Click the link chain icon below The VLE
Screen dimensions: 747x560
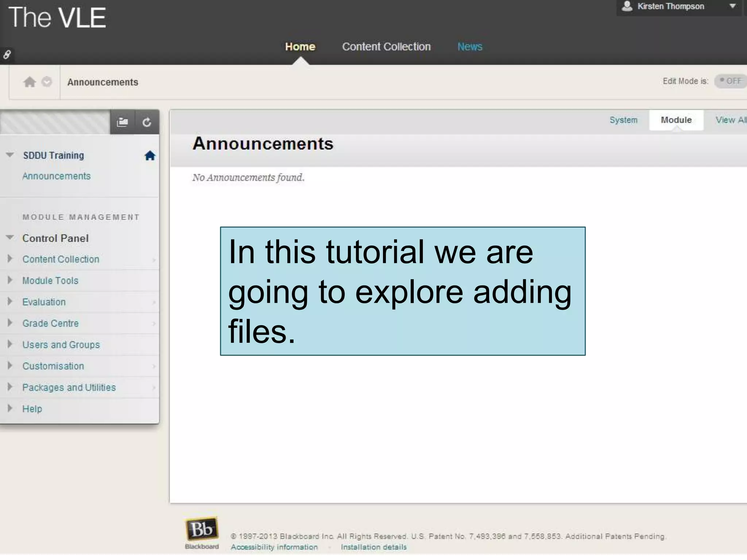click(x=7, y=55)
